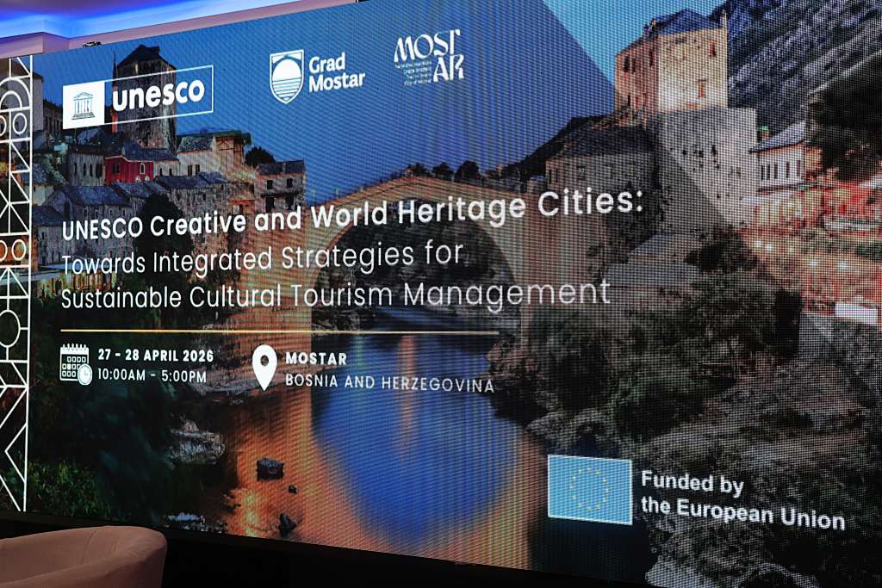This screenshot has height=588, width=882.
Task: Click the "10:00AM - 5:00PM" time text
Action: coord(152,376)
